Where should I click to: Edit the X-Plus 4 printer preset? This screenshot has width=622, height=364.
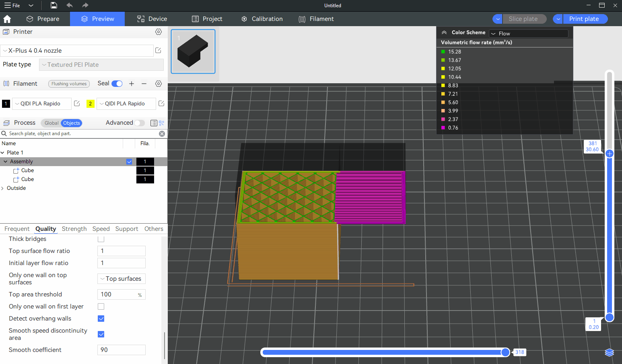[158, 50]
